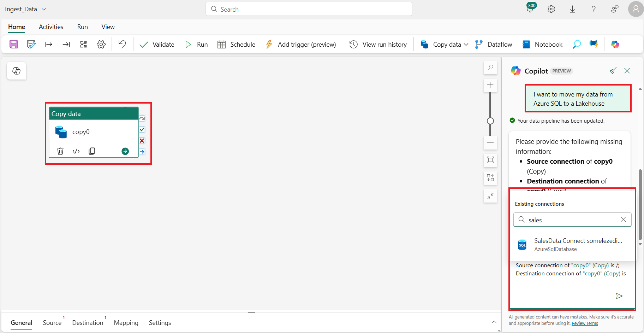Open notifications bell with 300 badge
Screen dimensions: 644x333
(x=530, y=8)
